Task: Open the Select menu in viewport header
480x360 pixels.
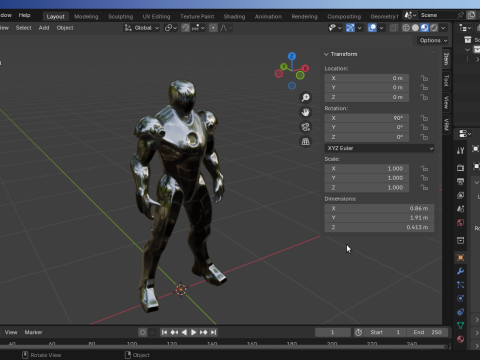Action: [x=24, y=28]
